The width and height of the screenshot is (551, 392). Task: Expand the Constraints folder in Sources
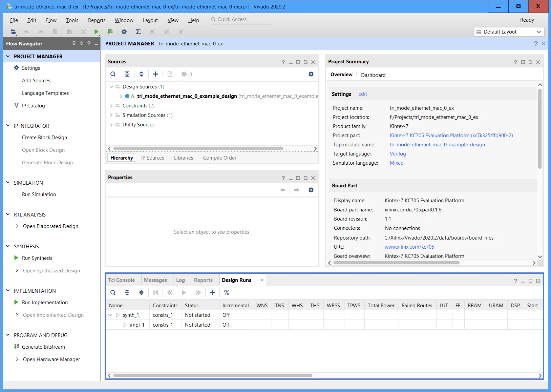click(111, 106)
